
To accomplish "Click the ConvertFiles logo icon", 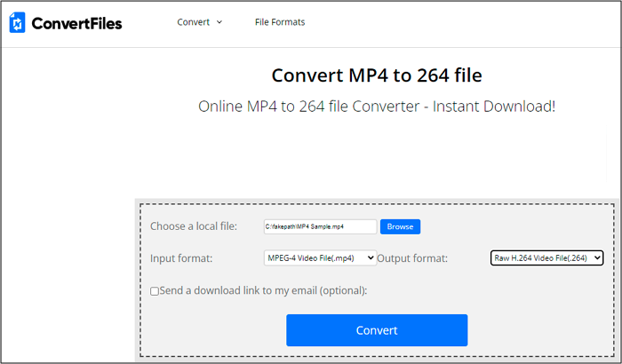I will [x=17, y=22].
